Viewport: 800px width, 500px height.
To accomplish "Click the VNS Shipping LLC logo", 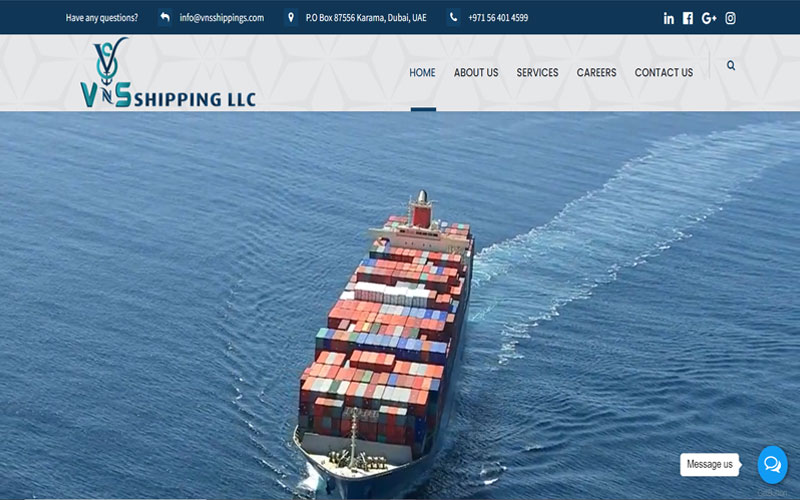I will coord(168,72).
